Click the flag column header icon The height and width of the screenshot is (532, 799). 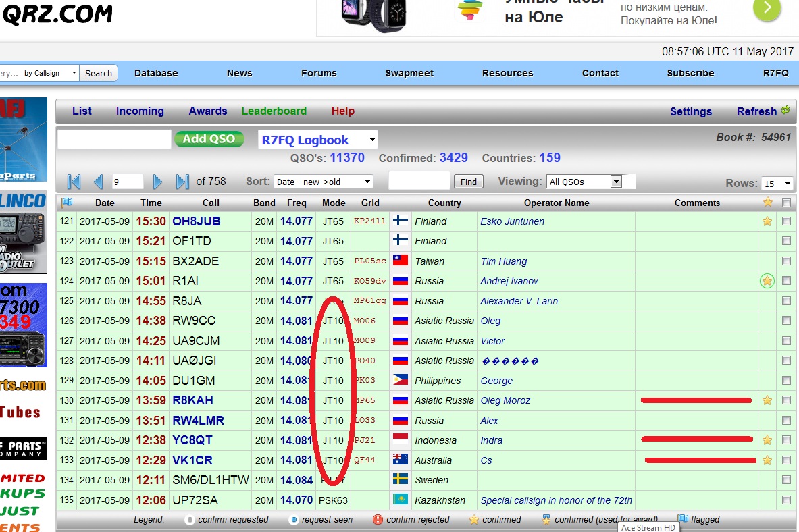[67, 203]
